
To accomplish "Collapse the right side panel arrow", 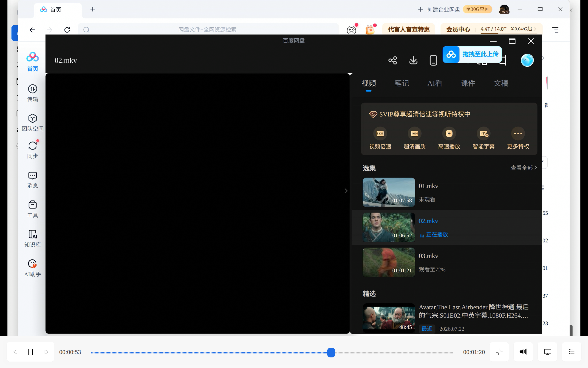I will pyautogui.click(x=346, y=191).
